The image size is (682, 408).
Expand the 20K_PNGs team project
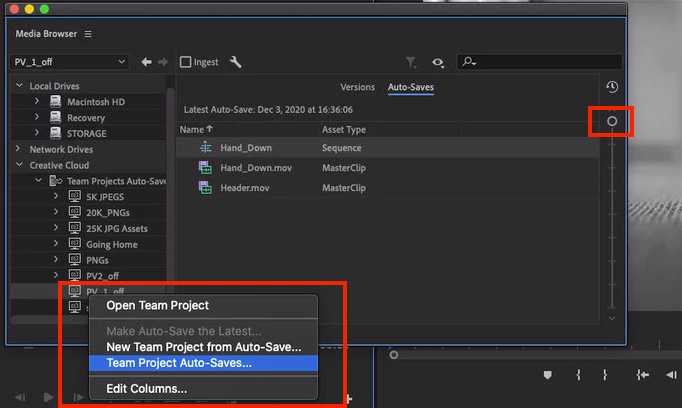(x=56, y=212)
